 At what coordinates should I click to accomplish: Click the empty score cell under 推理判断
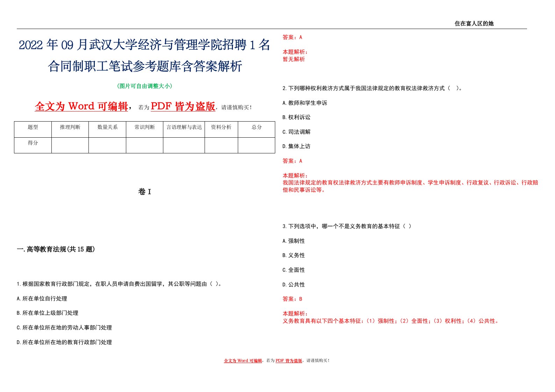click(70, 145)
